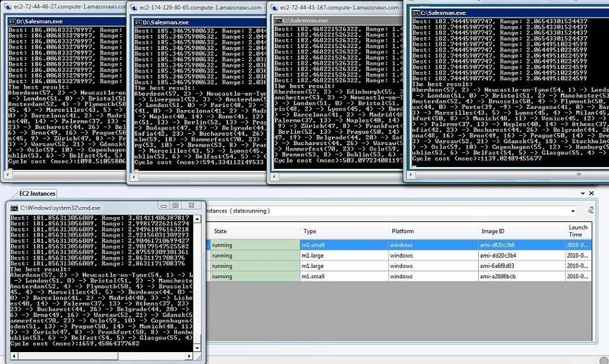The image size is (609, 364).
Task: Click the remote desktop icon of ec2-174-129-80-65 window
Action: pyautogui.click(x=134, y=8)
